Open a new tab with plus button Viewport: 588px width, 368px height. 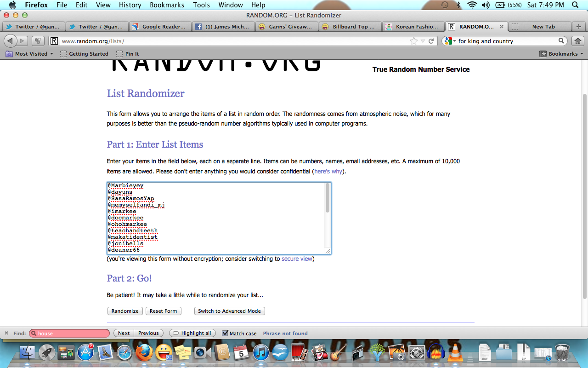tap(579, 27)
